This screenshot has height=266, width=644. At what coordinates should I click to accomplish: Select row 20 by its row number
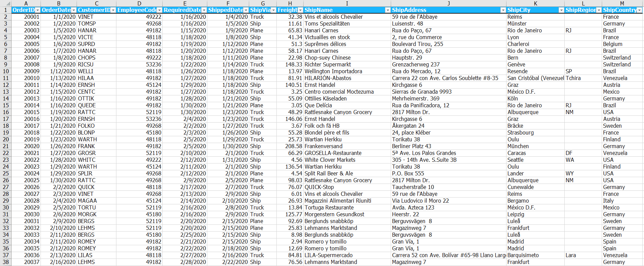pos(5,139)
